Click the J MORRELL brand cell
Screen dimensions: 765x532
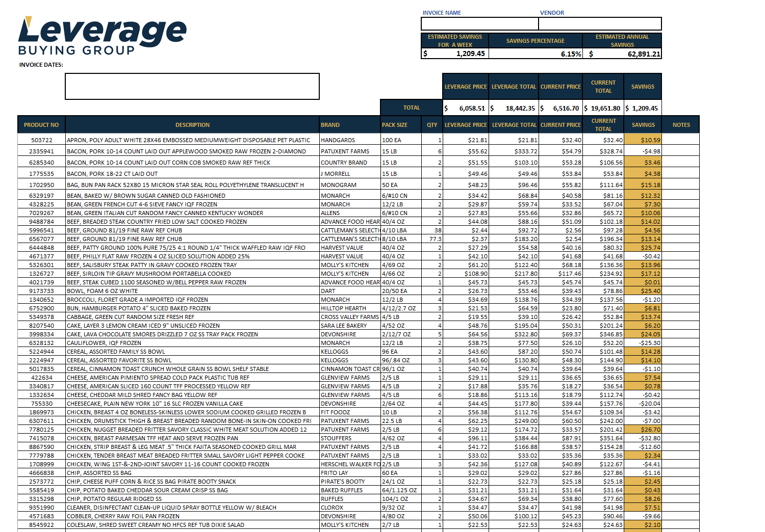350,174
